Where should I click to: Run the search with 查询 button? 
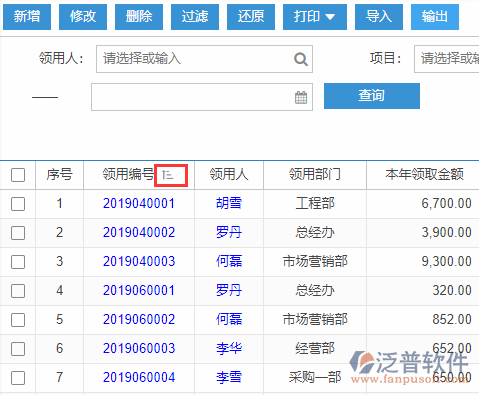coord(372,96)
